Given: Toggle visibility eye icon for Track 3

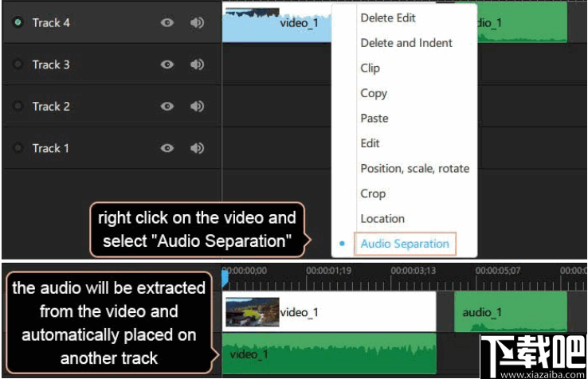Looking at the screenshot, I should 167,64.
